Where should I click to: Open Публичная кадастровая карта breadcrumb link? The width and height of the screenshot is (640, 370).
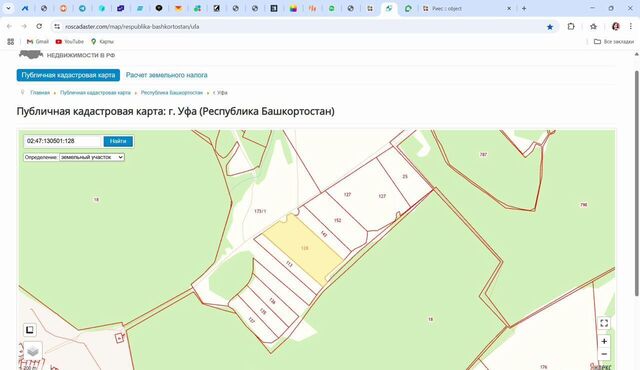(95, 93)
